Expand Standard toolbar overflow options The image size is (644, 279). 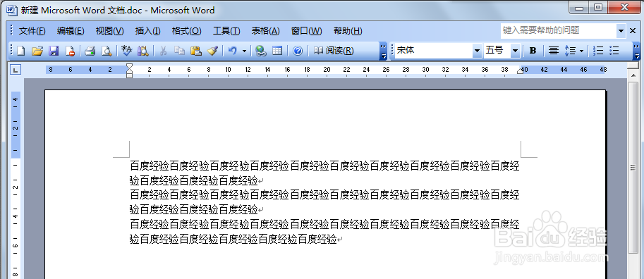(383, 51)
